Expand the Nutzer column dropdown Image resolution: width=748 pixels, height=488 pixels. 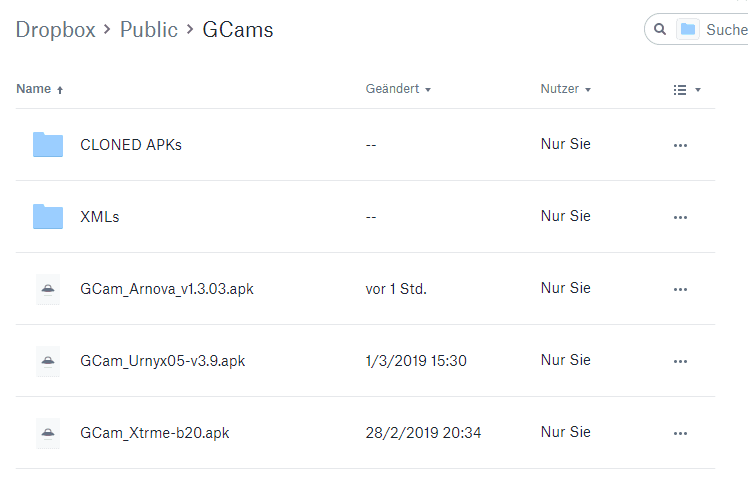[566, 89]
